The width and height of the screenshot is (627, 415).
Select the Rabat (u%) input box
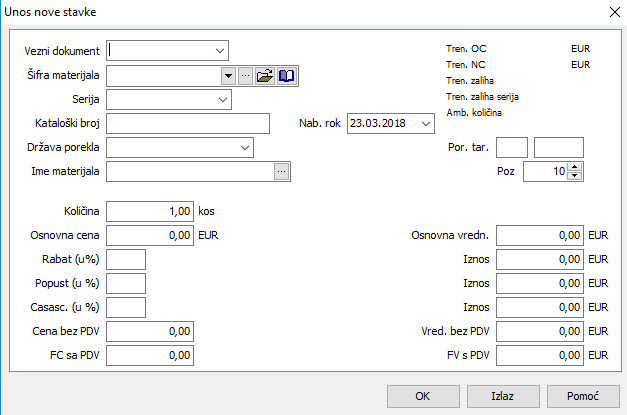126,260
